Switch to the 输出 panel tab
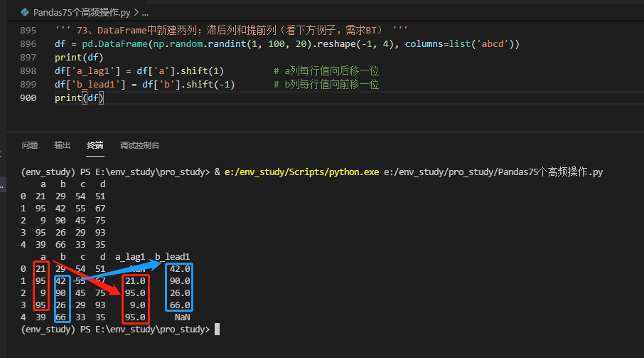Image resolution: width=644 pixels, height=358 pixels. coord(63,145)
